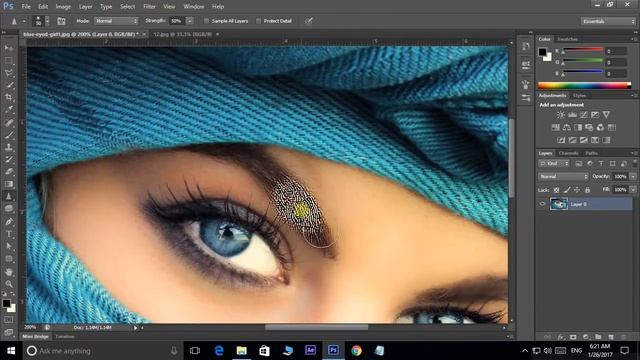The height and width of the screenshot is (360, 640).
Task: Select the Path Selection tool
Action: 9,246
